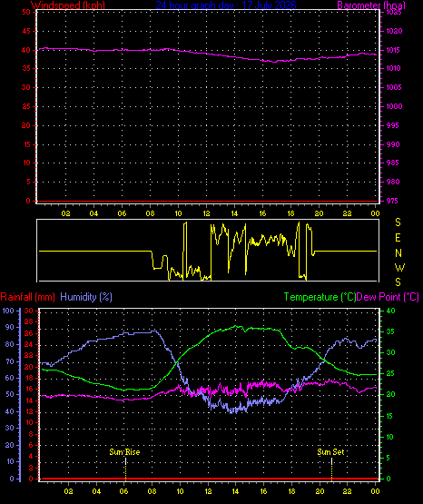Click the W wind direction label
The height and width of the screenshot is (504, 423).
click(x=399, y=267)
